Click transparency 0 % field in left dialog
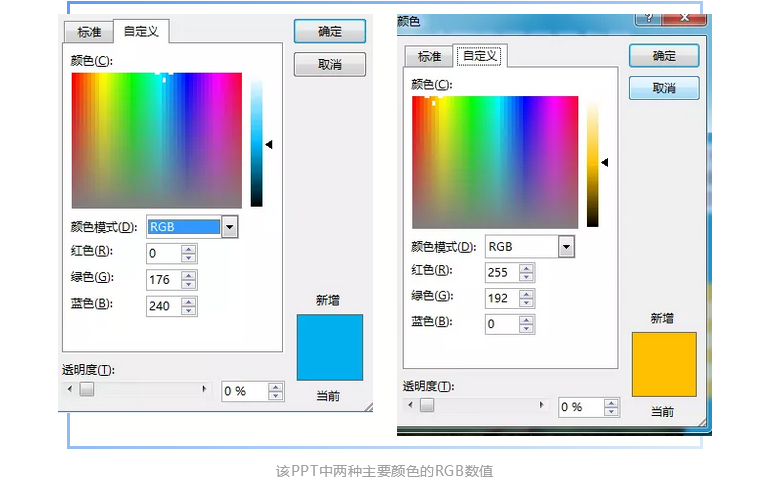This screenshot has width=775, height=495. (245, 392)
